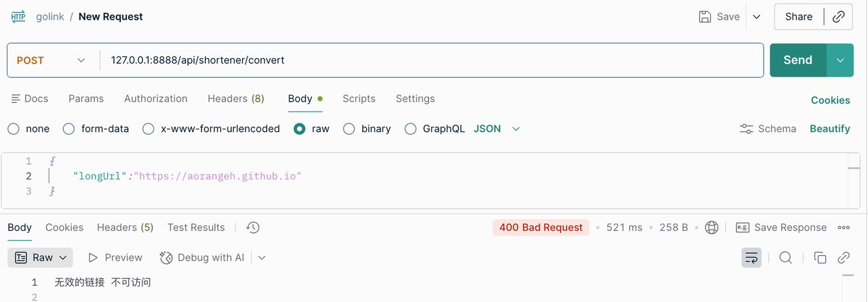The height and width of the screenshot is (302, 868).
Task: Open response history clock icon
Action: [x=253, y=228]
